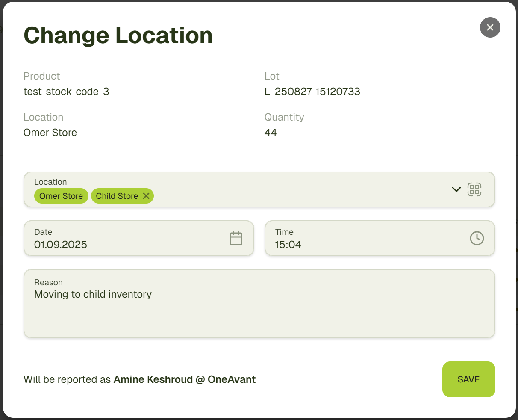The width and height of the screenshot is (518, 420).
Task: Select the Child Store chip label
Action: (x=117, y=196)
